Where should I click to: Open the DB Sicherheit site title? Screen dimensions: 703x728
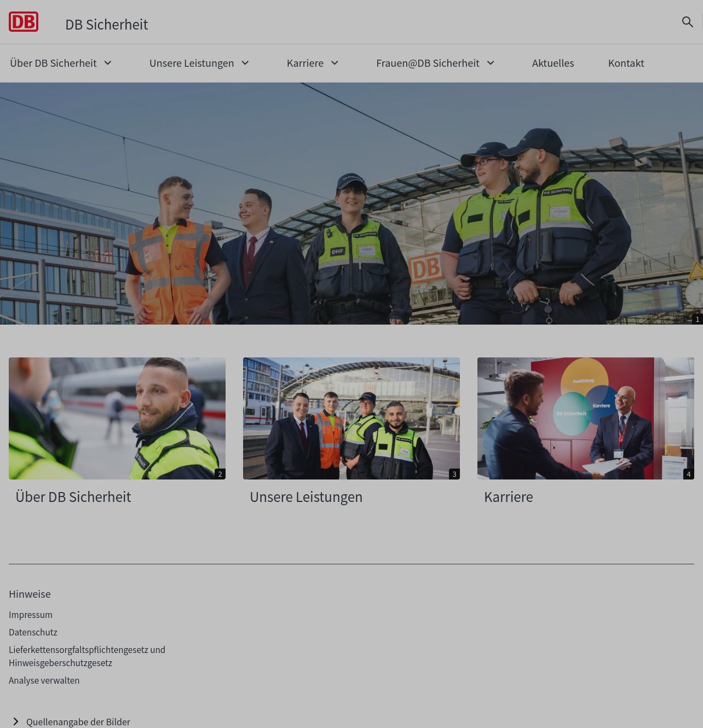coord(106,25)
